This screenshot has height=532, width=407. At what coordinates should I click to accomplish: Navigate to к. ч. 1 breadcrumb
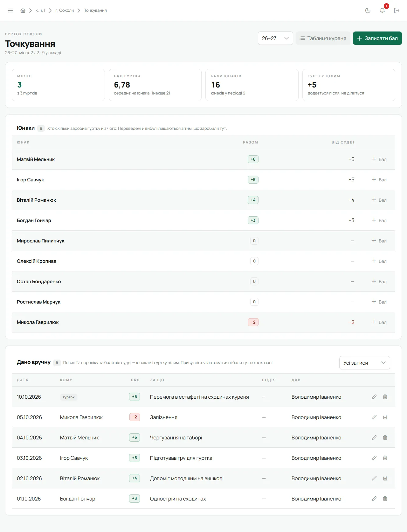point(40,10)
